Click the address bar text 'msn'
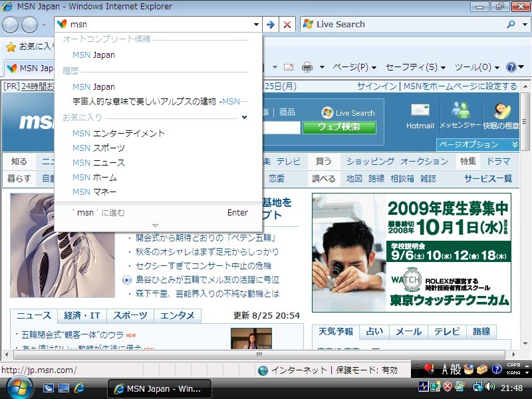532x399 pixels. click(x=78, y=25)
